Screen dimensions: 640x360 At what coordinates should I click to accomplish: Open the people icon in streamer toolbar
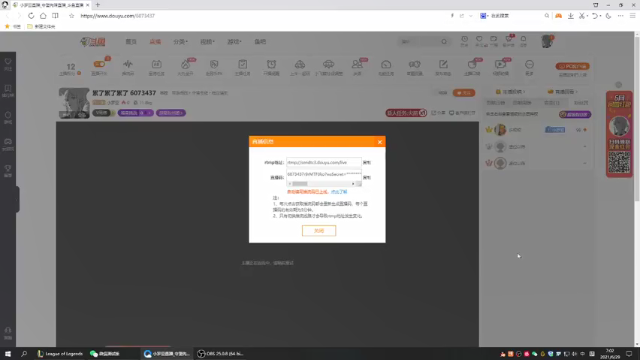point(357,64)
